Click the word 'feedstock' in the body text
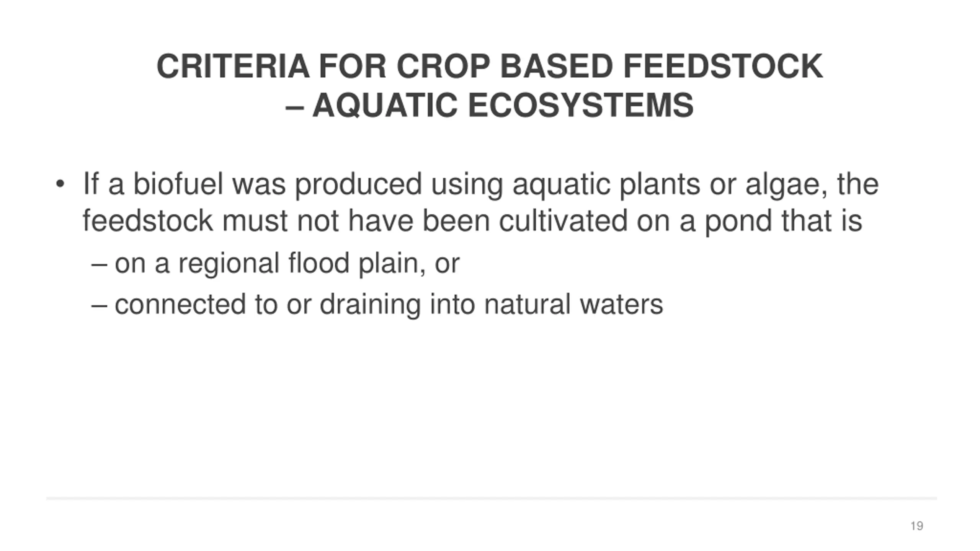 click(x=148, y=221)
